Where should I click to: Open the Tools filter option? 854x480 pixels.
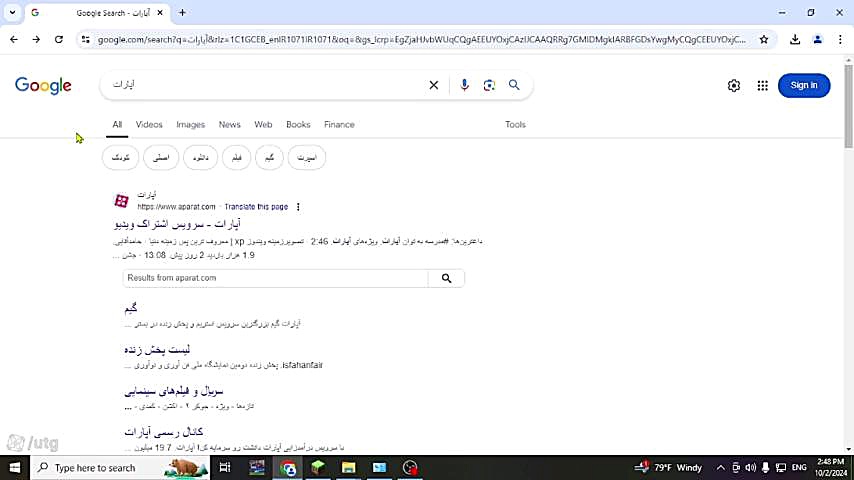point(515,125)
